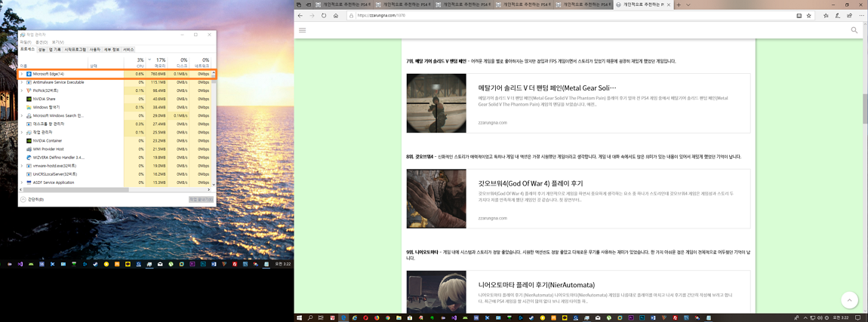Screen dimensions: 868x322
Task: Open a new Edge tab
Action: pyautogui.click(x=679, y=5)
